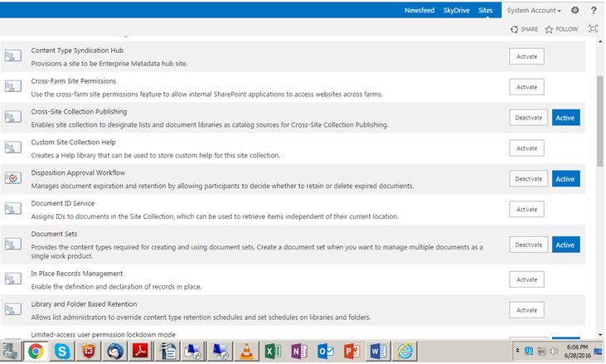The image size is (606, 364).
Task: Deactivate Cross-Site Collection Publishing
Action: (528, 118)
